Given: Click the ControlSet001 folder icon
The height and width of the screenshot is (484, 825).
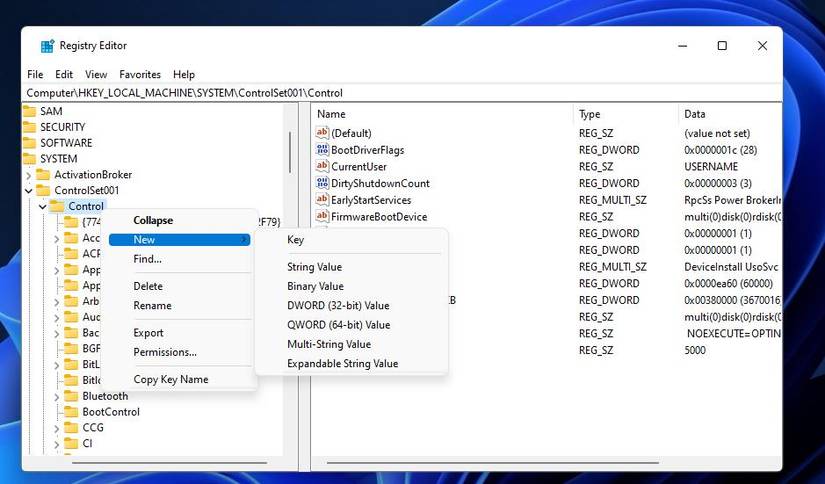Looking at the screenshot, I should pos(43,190).
